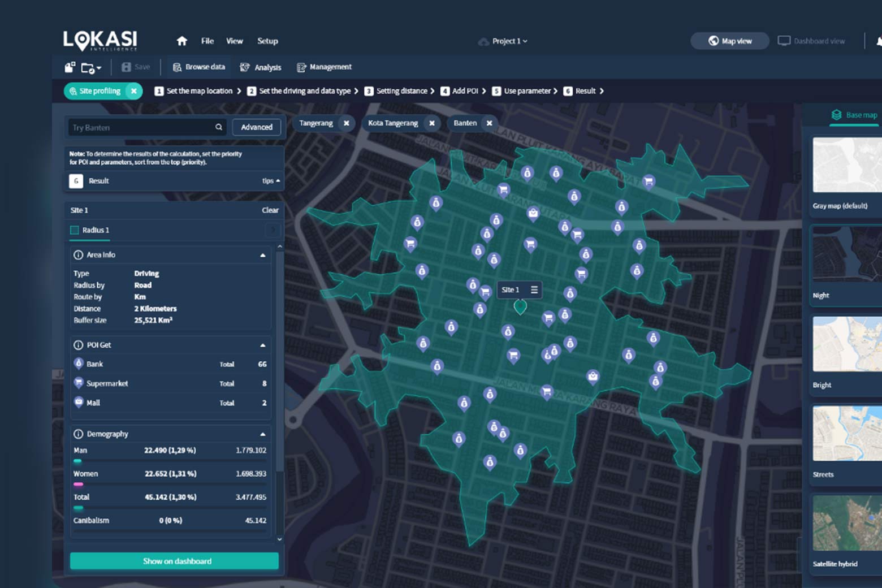Collapse the tips toggle
The image size is (882, 588).
(271, 181)
